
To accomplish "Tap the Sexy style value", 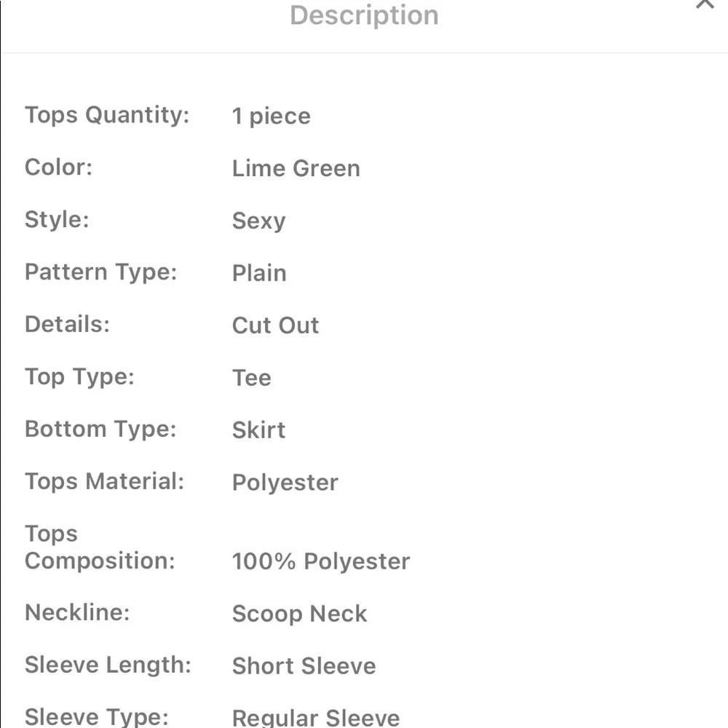I will 258,221.
